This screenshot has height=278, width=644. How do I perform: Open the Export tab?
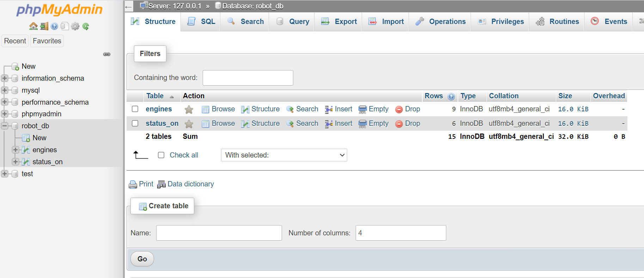(338, 21)
